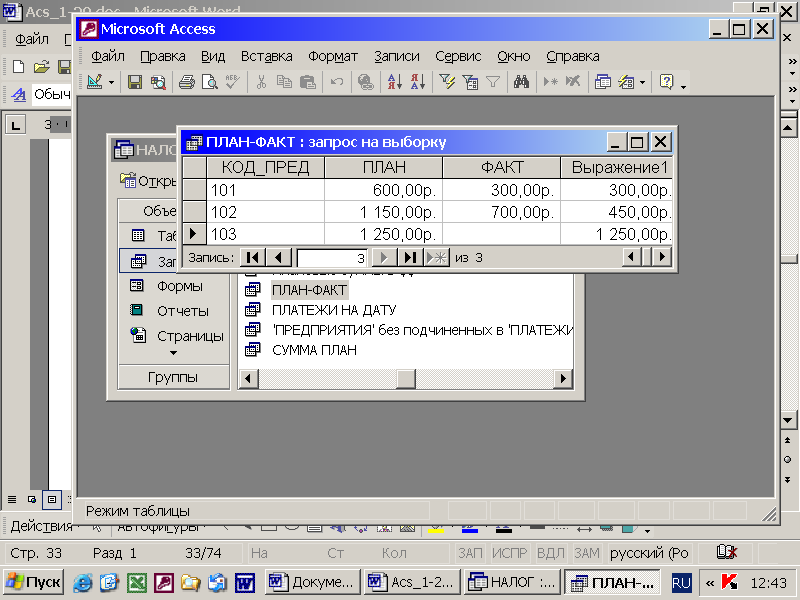
Task: Open the Файл menu in Access
Action: (108, 56)
